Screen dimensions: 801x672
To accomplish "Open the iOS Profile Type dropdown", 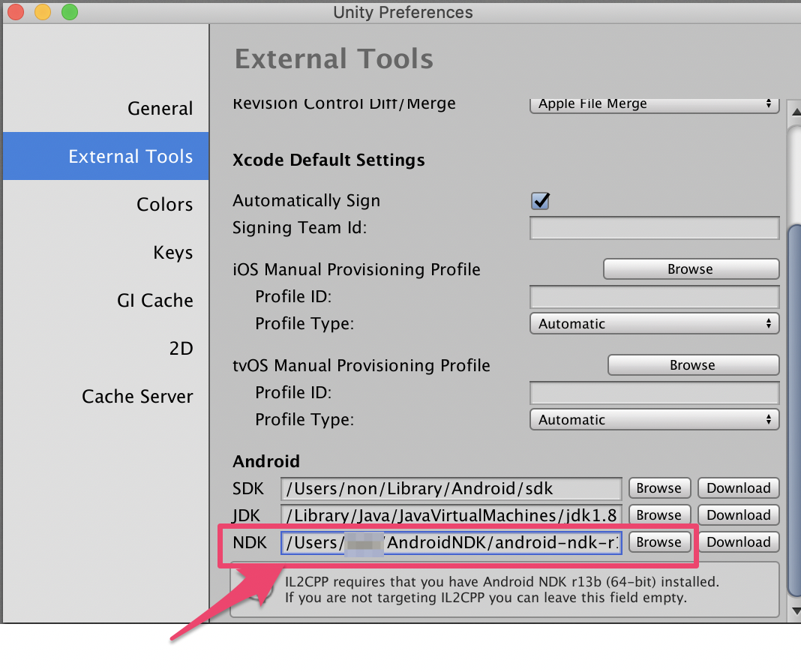I will (655, 323).
